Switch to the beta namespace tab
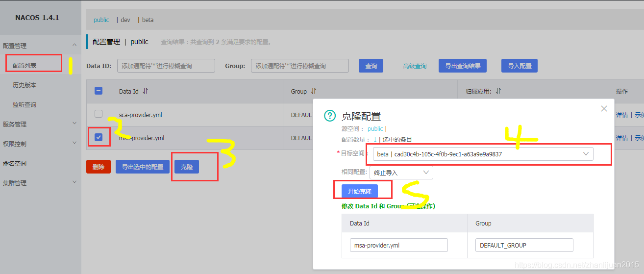Viewport: 644px width, 274px height. tap(148, 20)
